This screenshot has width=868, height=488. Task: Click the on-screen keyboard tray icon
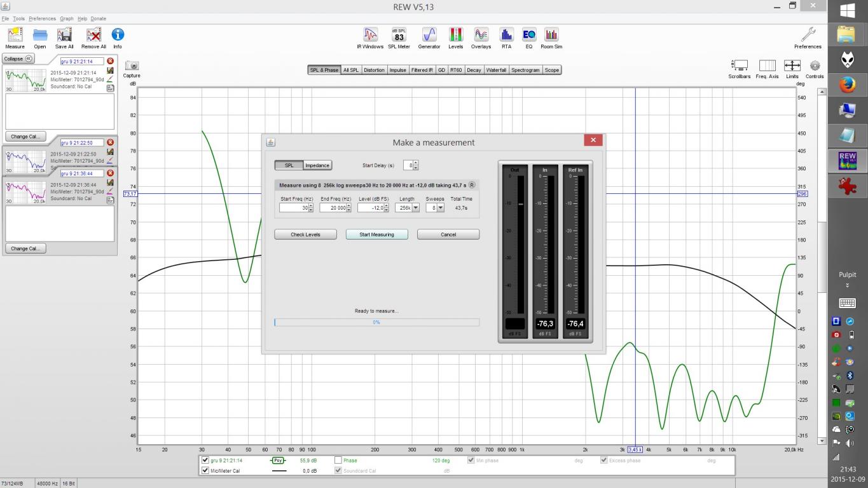(848, 303)
